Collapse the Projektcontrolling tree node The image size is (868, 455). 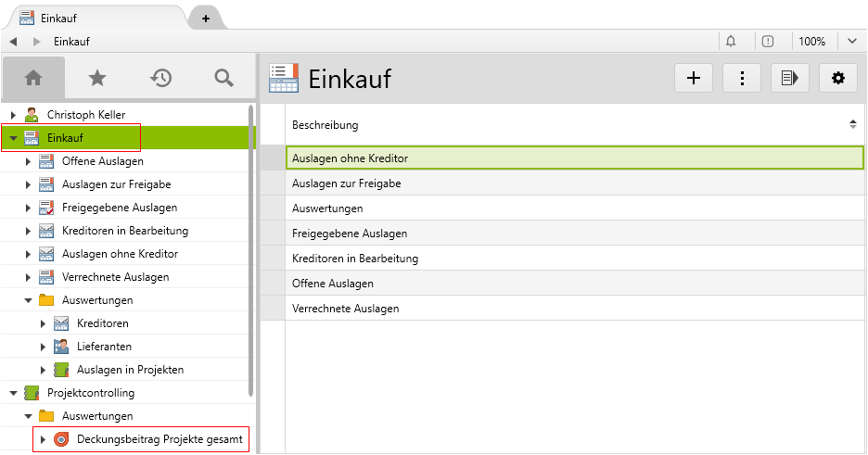tap(13, 393)
